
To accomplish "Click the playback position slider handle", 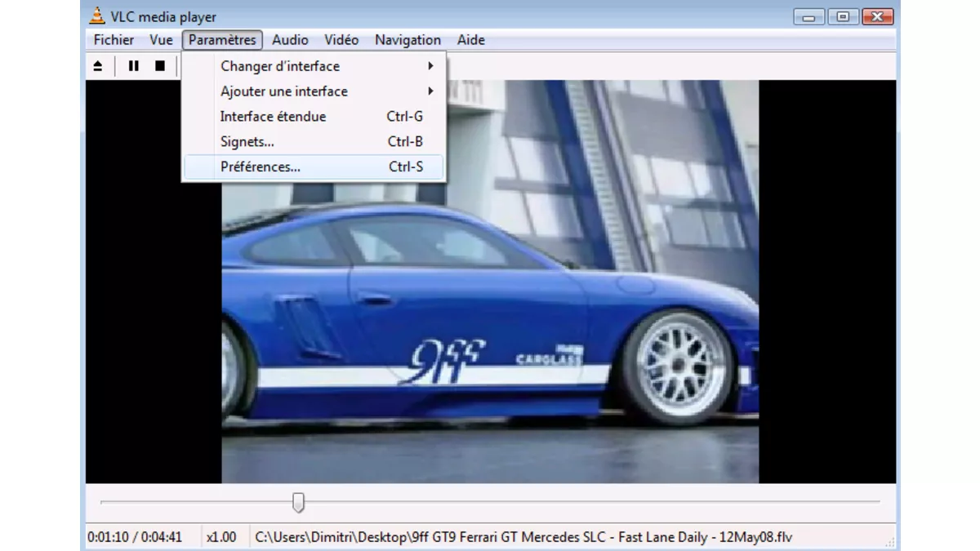I will pos(299,502).
